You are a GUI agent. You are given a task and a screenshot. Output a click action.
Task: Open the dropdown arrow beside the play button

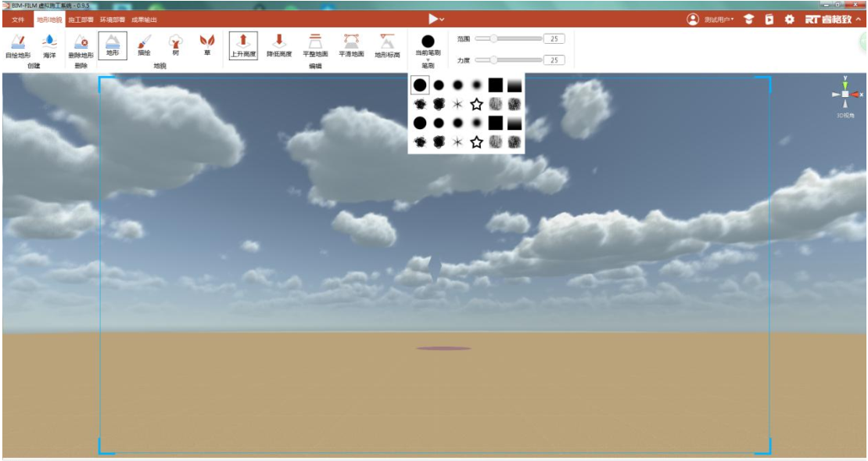(442, 20)
